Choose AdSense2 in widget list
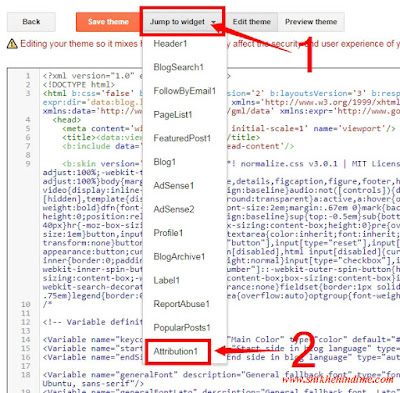Viewport: 400px width, 393px height. [x=174, y=209]
